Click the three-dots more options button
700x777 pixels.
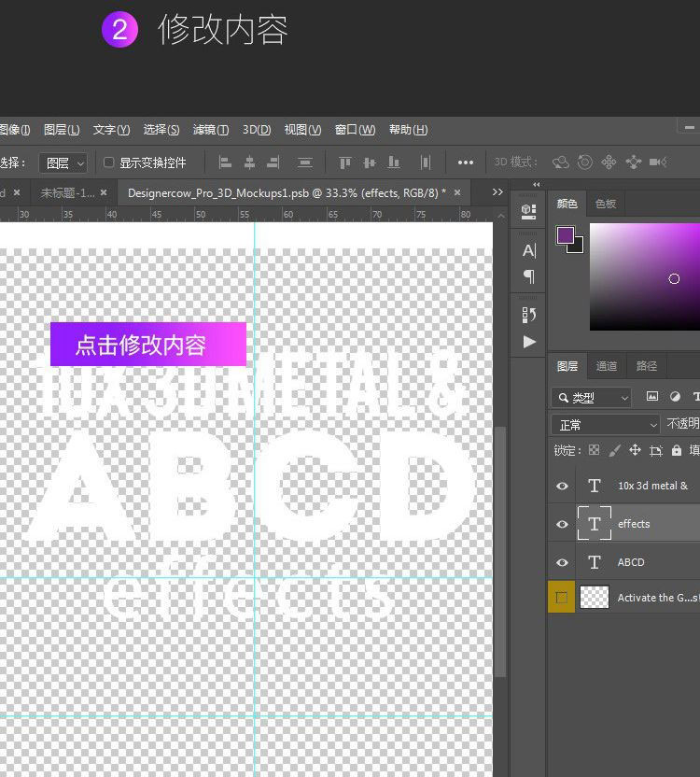tap(465, 162)
